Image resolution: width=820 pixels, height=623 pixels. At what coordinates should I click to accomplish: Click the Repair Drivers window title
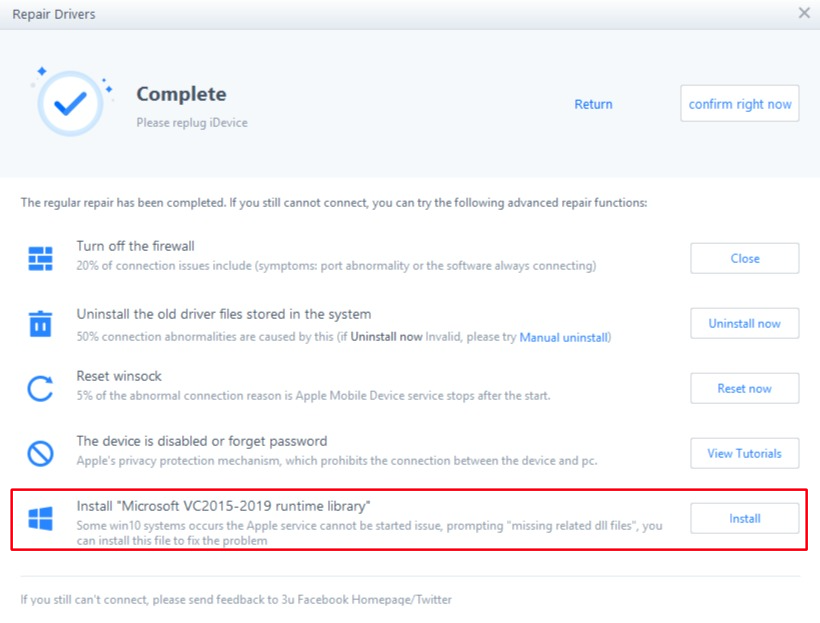[x=54, y=14]
